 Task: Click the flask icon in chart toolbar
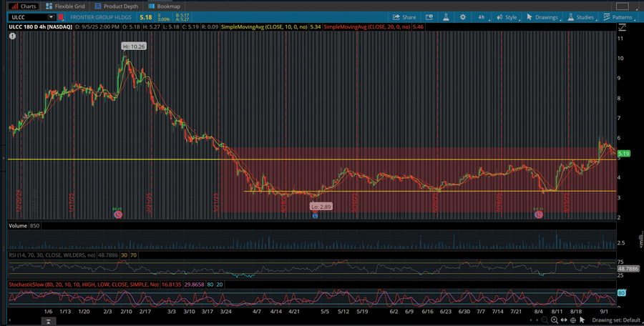click(444, 16)
